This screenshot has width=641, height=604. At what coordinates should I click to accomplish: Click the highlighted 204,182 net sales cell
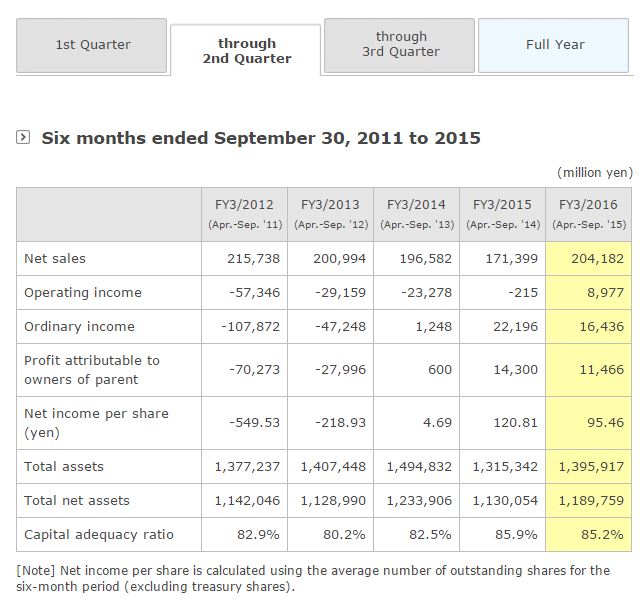click(587, 259)
